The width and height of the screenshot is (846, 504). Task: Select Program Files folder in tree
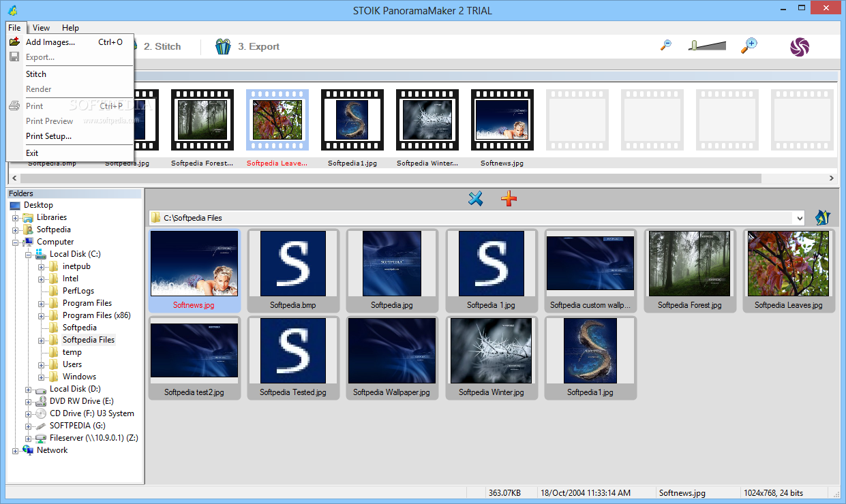[87, 303]
